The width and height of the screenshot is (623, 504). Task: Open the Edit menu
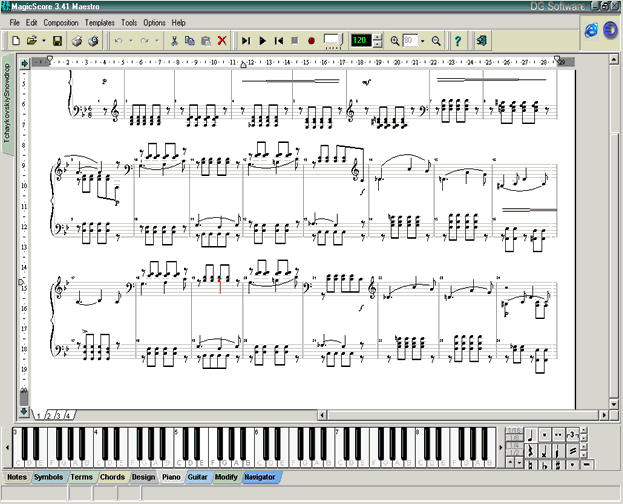point(31,23)
